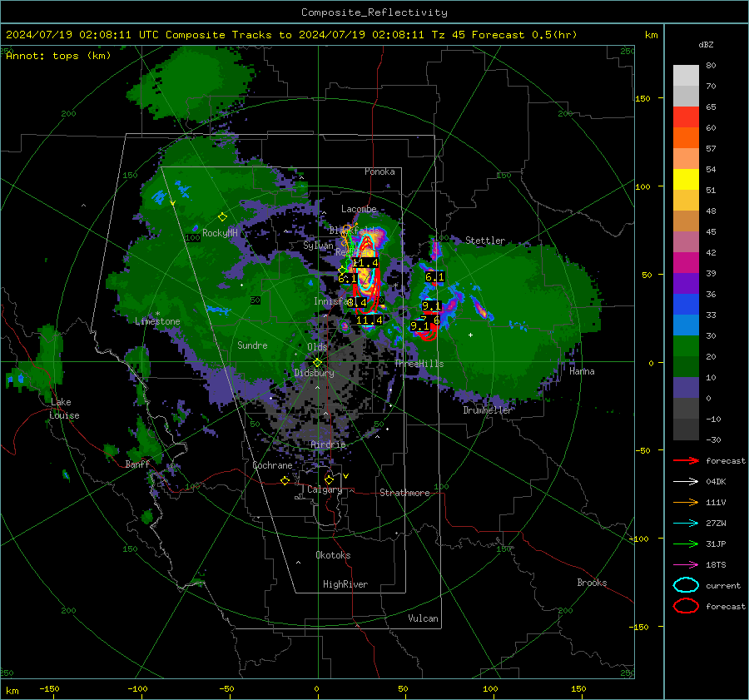Screen dimensions: 749x700
Task: Click the UTC Composite Tracks timestamp header
Action: (x=291, y=35)
